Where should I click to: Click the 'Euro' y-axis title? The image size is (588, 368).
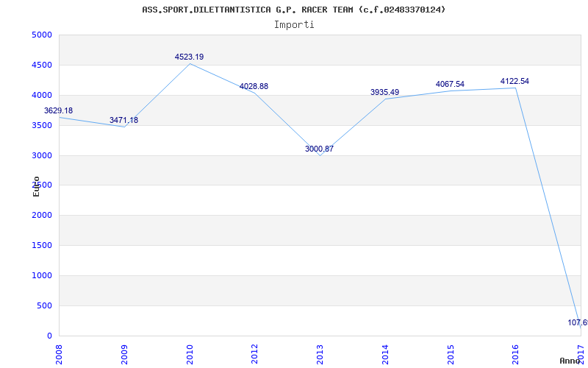coord(36,186)
